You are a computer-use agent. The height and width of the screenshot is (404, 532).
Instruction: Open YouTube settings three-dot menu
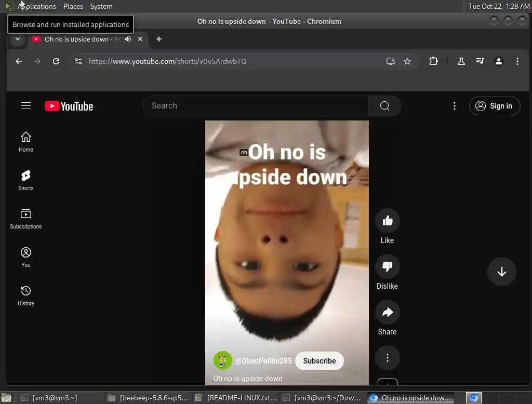454,106
